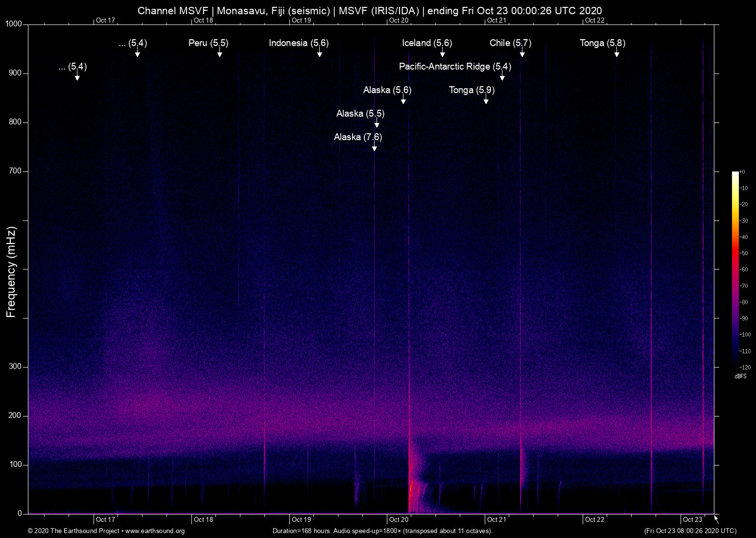The height and width of the screenshot is (538, 756).
Task: Click the '-50' color scale value
Action: point(744,253)
